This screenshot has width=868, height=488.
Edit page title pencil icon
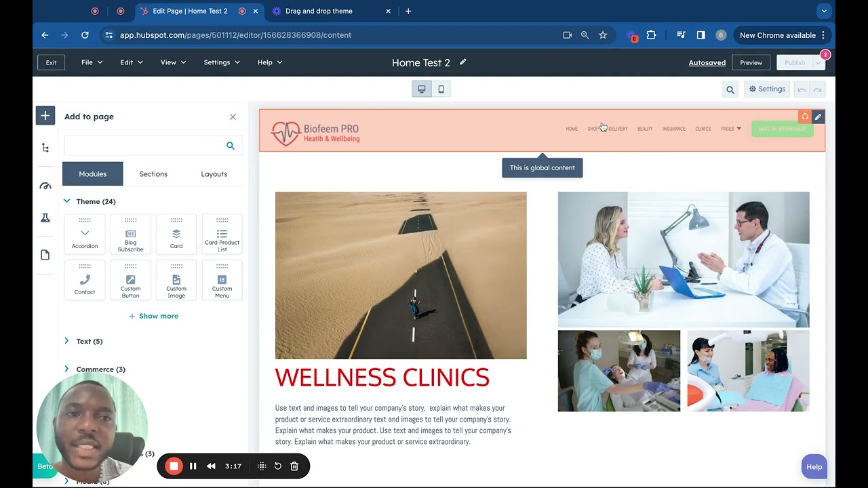click(x=463, y=62)
